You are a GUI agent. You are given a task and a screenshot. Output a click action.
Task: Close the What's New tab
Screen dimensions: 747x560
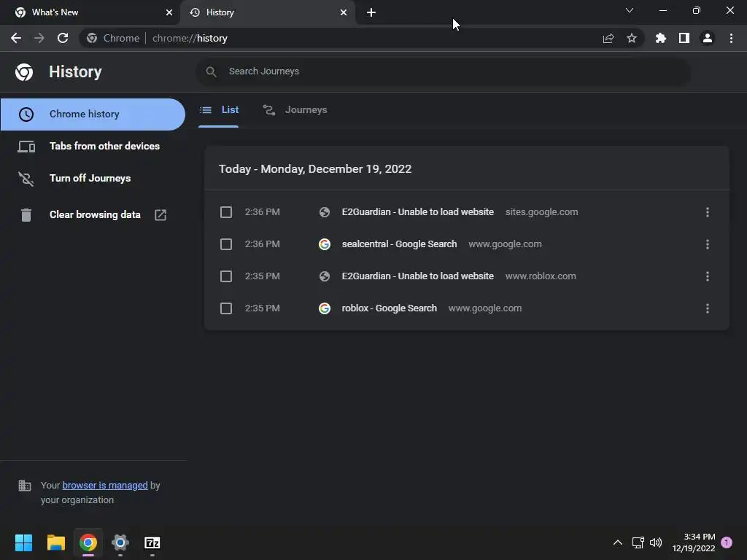click(169, 12)
